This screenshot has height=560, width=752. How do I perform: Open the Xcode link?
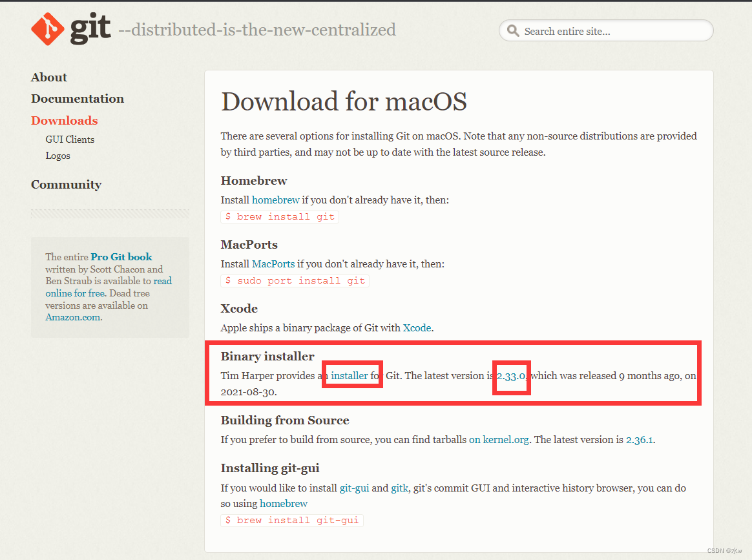click(417, 328)
